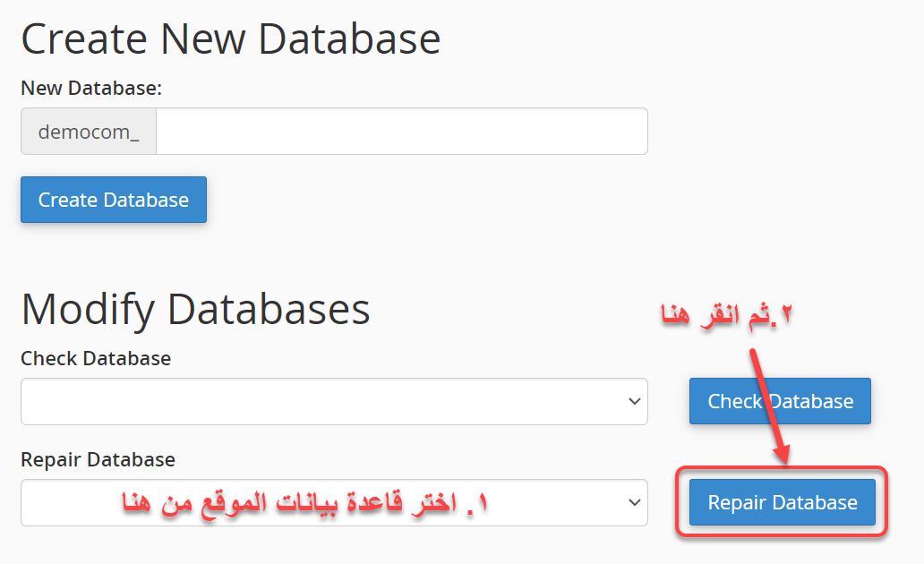Click the Repair Database label above dropdown

click(x=98, y=459)
